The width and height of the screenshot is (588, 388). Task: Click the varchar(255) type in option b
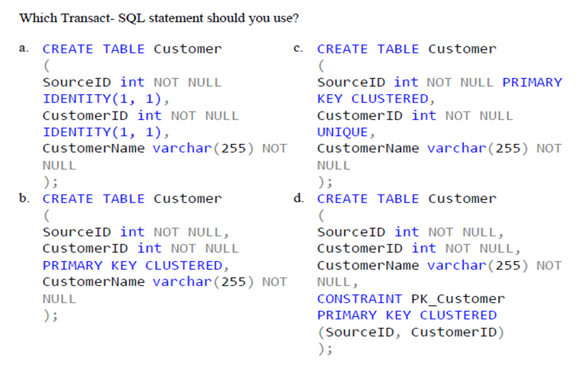point(181,282)
